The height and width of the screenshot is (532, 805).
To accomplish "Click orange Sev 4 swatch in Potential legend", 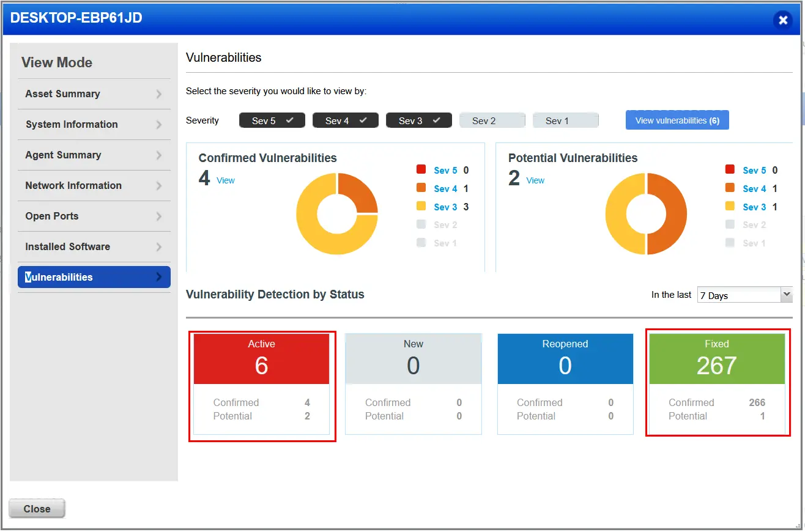I will (730, 188).
